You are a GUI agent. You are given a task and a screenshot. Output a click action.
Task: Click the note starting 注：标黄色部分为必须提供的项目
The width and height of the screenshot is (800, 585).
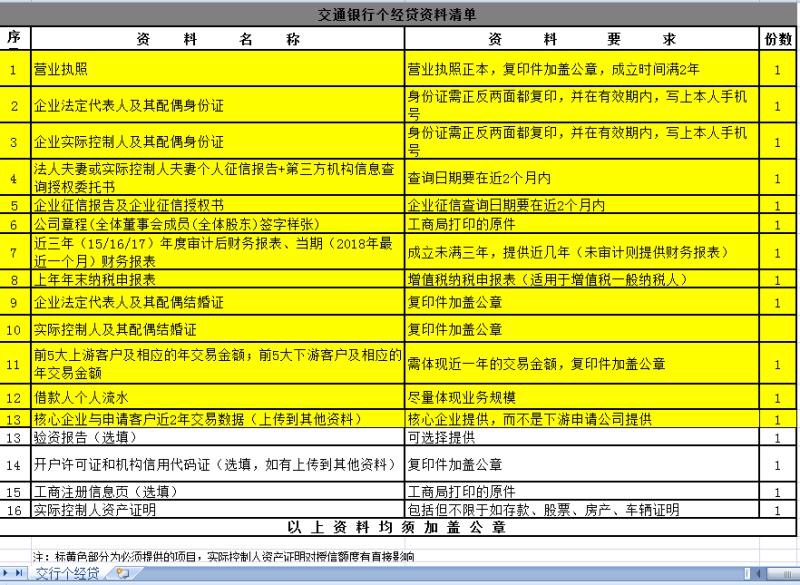point(223,556)
